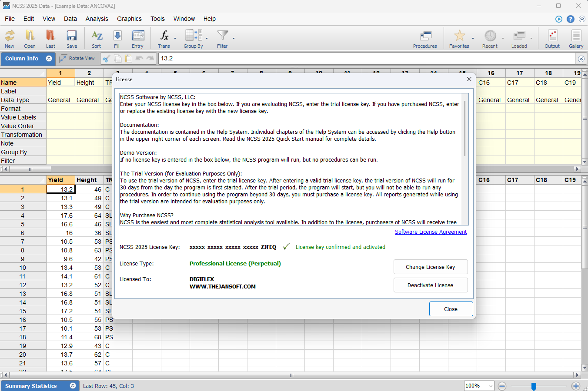Viewport: 588px width, 391px height.
Task: Close the License dialog with X
Action: pos(469,79)
